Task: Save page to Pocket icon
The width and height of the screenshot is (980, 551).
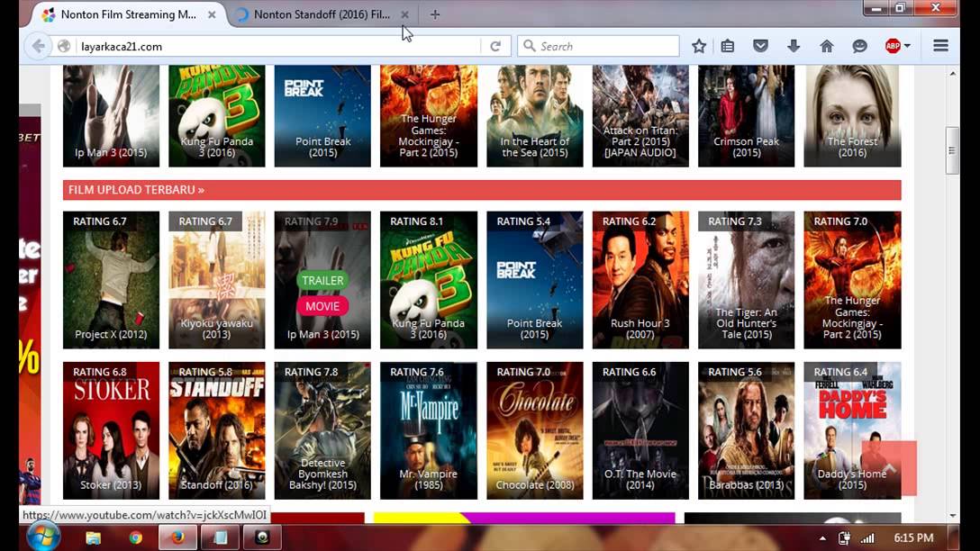Action: (x=760, y=46)
